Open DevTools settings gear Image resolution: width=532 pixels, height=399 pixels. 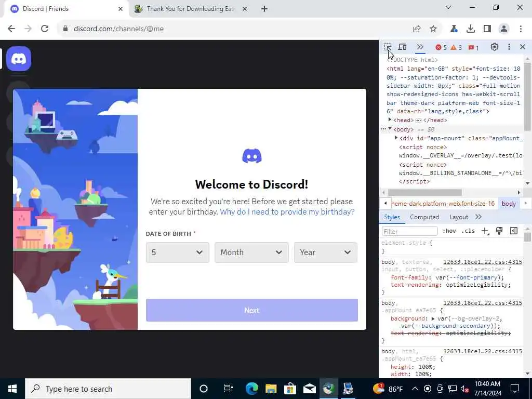coord(495,47)
